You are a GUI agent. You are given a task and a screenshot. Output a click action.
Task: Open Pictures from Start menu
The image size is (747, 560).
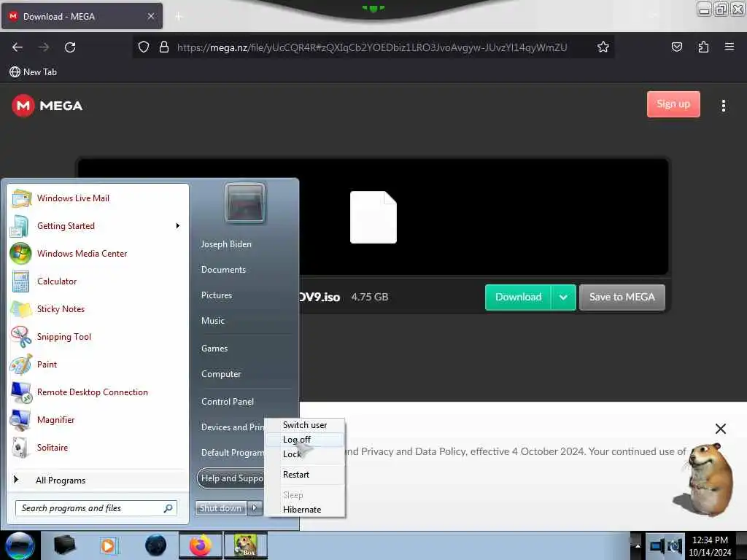[x=217, y=295]
